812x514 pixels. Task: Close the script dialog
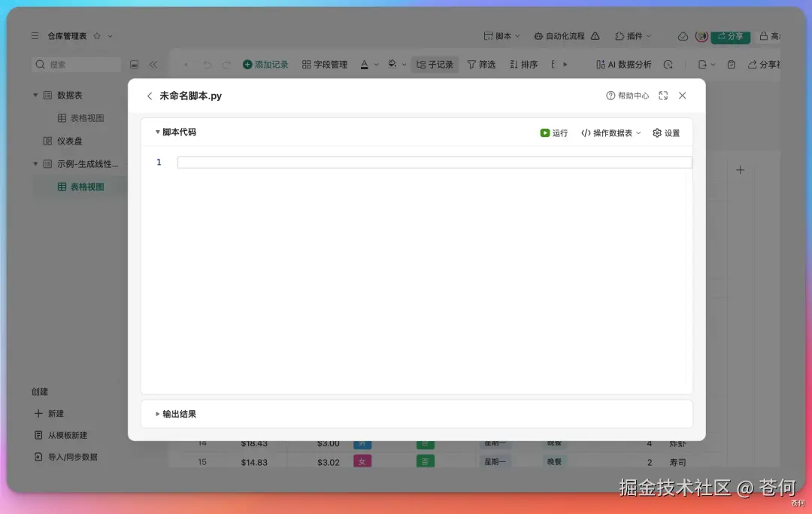click(x=683, y=96)
